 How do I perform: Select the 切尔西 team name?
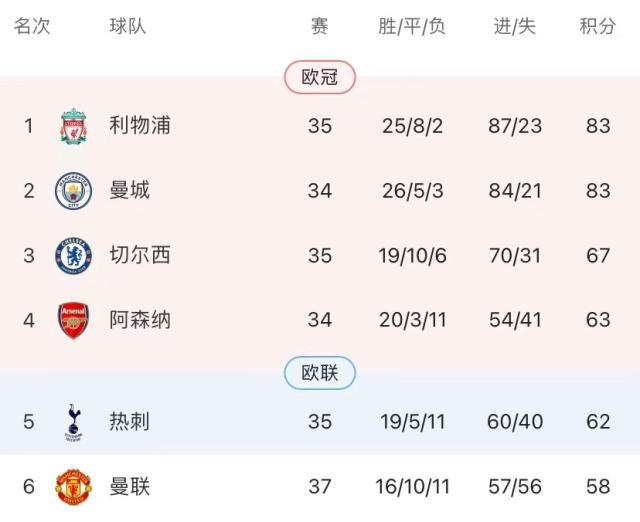click(140, 255)
